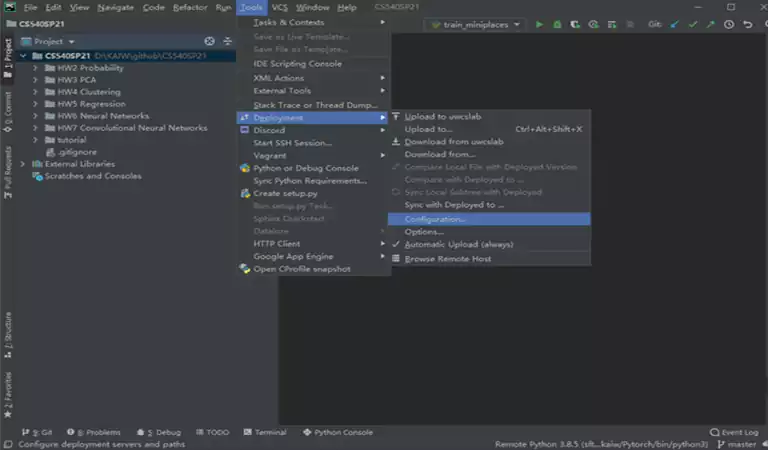Open the Event Log
The image size is (768, 450).
click(734, 432)
